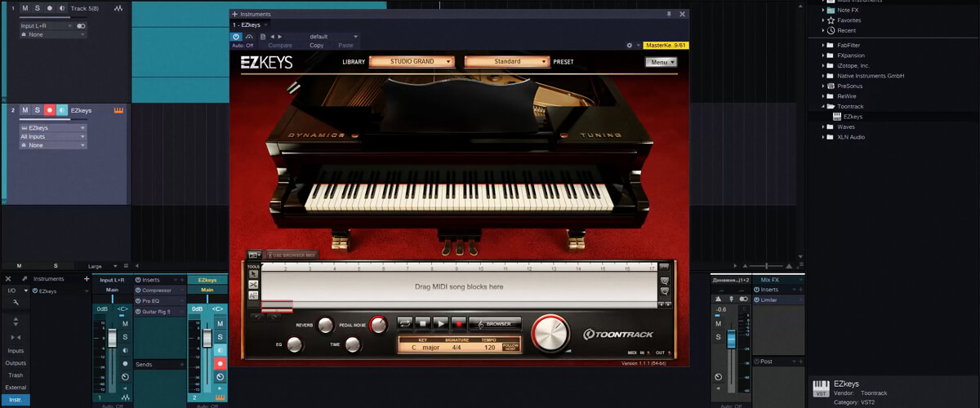Select the arrow pointer tool in EZkeys
Image resolution: width=980 pixels, height=408 pixels.
point(253,274)
